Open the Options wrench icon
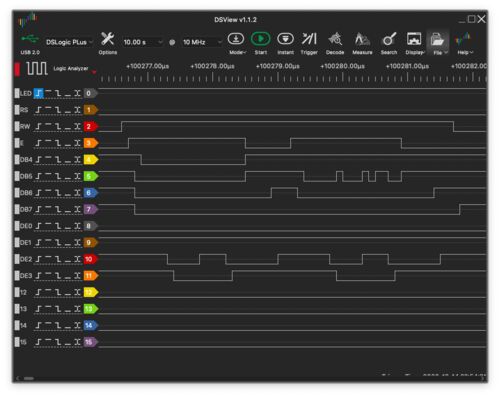 click(x=107, y=39)
